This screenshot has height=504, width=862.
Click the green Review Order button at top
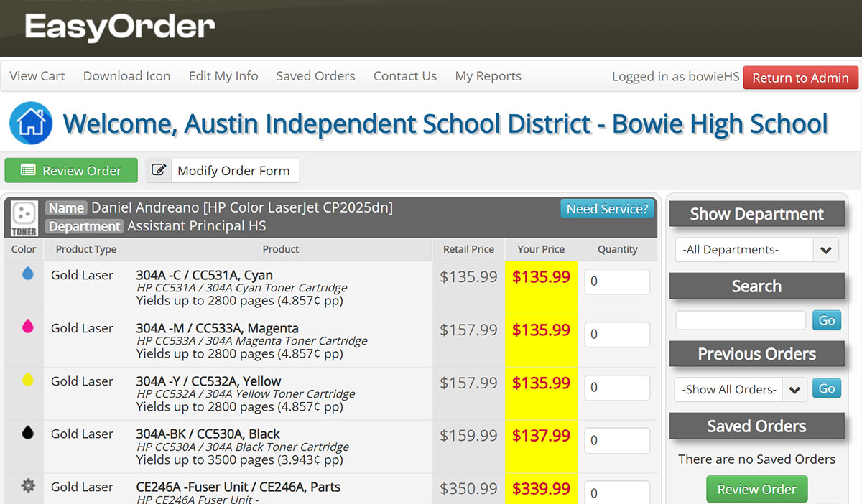pyautogui.click(x=71, y=170)
